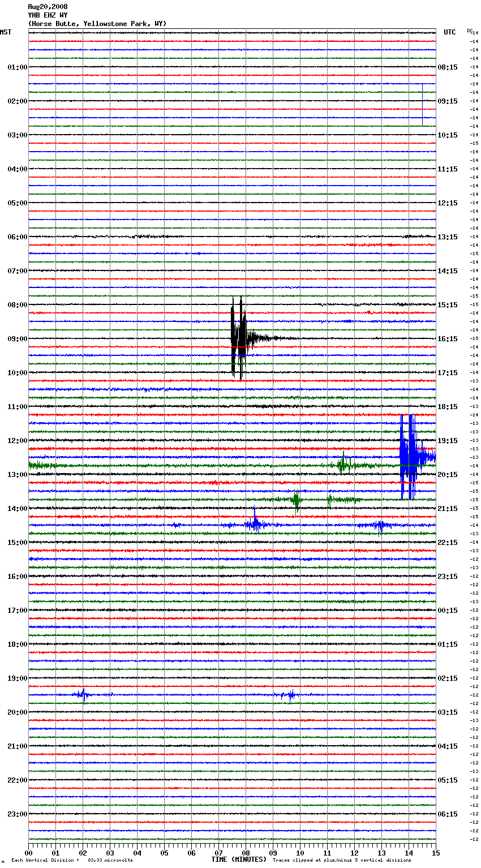Image resolution: width=481 pixels, height=868 pixels.
Task: Select the 19:00 MST time label
Action: point(17,678)
